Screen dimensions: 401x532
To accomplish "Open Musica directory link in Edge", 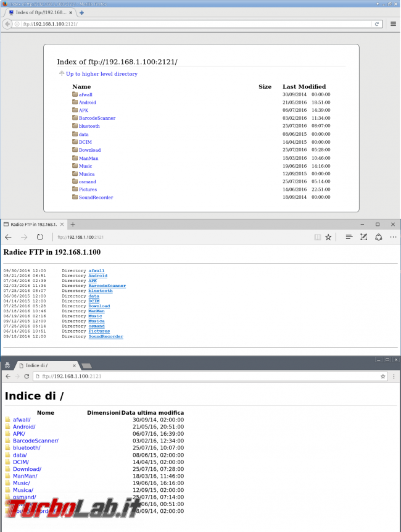I will [x=96, y=321].
